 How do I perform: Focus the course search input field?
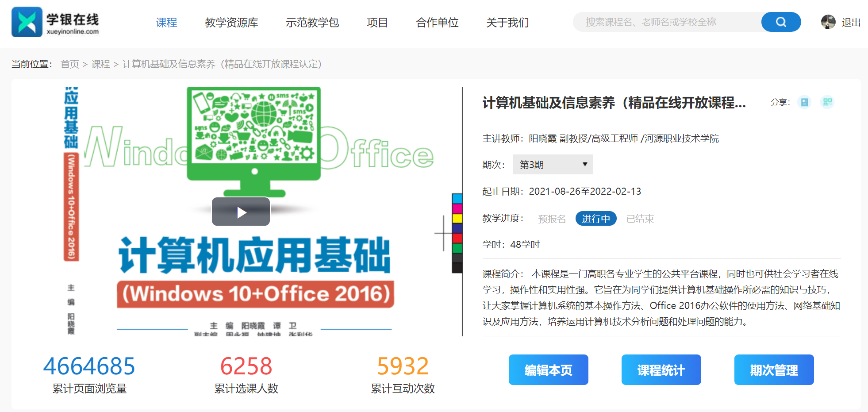(x=667, y=22)
